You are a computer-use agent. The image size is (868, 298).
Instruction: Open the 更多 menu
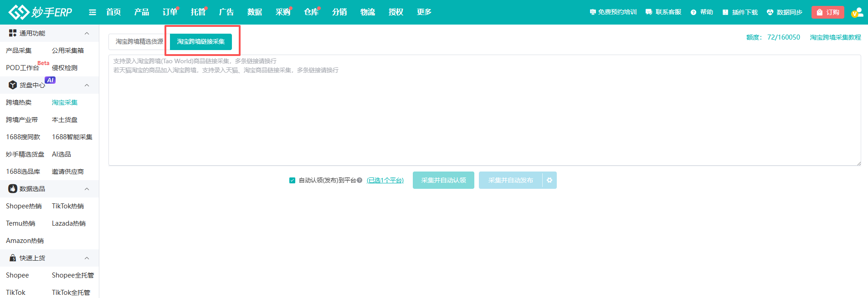(424, 12)
